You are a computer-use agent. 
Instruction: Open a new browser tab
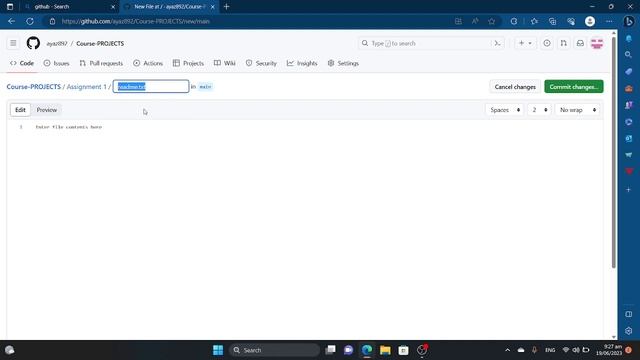pos(227,7)
